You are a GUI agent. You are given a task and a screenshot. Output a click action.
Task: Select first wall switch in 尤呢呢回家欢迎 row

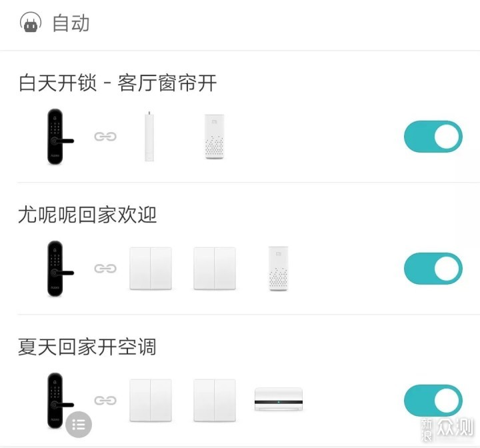coord(150,269)
